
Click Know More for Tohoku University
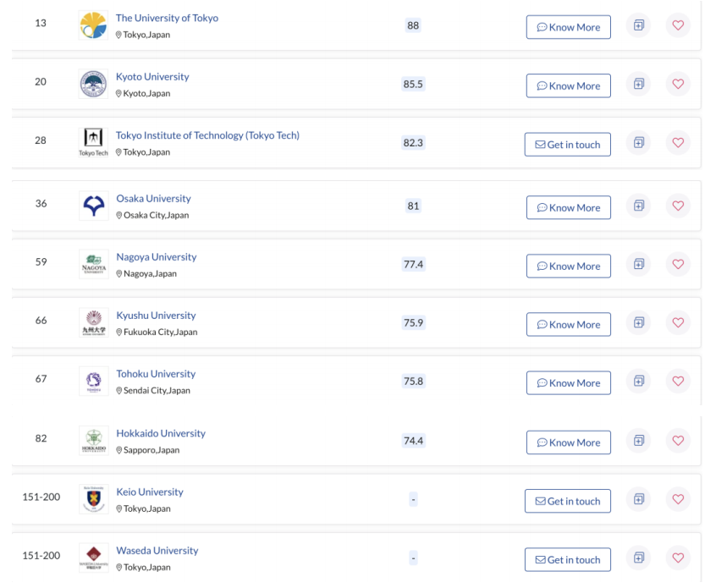tap(569, 382)
